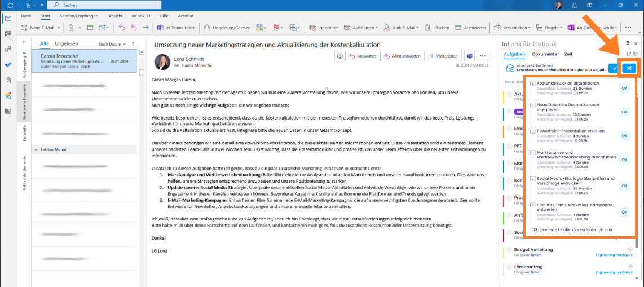Image resolution: width=644 pixels, height=287 pixels.
Task: Open ribbon overflow ellipsis menu
Action: point(628,28)
